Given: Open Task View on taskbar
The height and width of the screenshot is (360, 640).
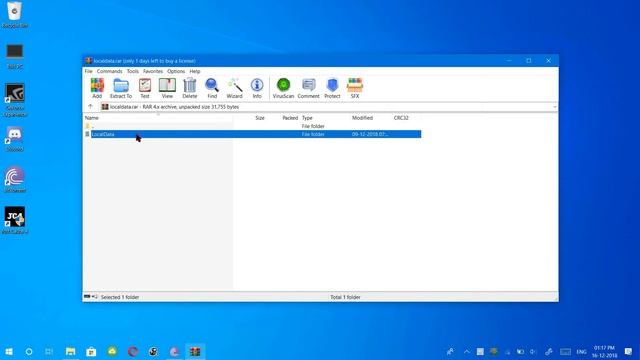Looking at the screenshot, I should [x=49, y=351].
